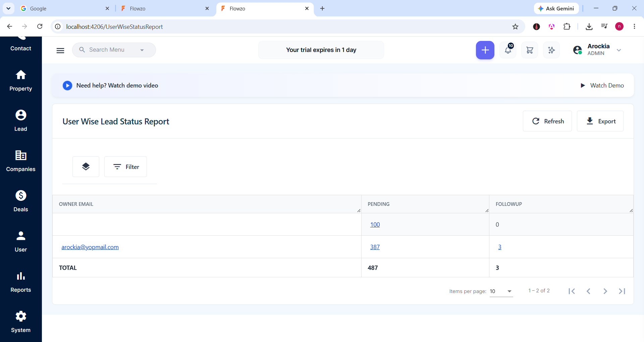Export the lead status report
The image size is (644, 342).
point(600,121)
